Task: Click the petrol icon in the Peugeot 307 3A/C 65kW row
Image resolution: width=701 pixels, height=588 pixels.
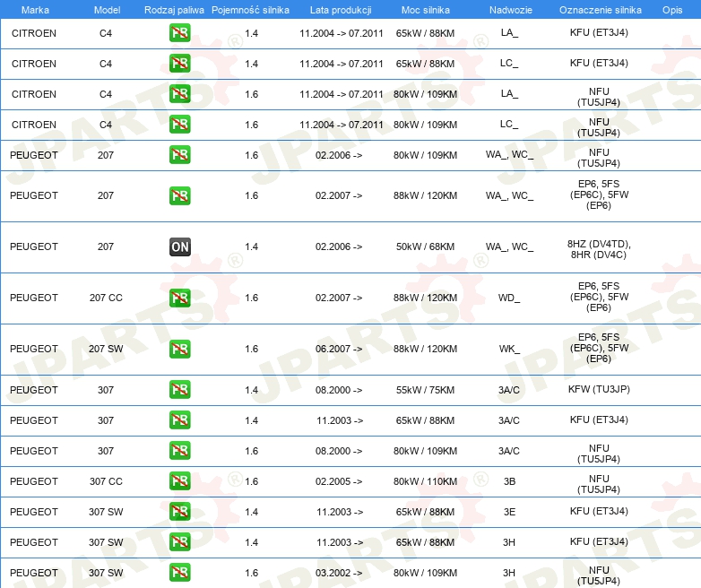Action: tap(179, 419)
